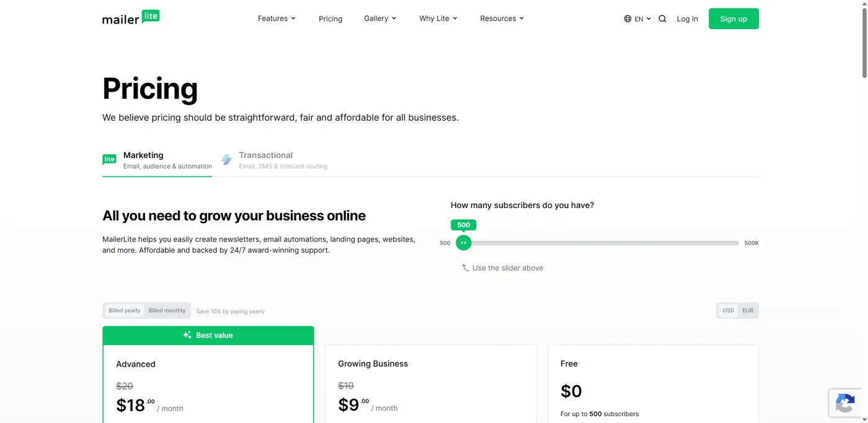868x423 pixels.
Task: Click the 500K slider maximum label
Action: click(751, 243)
